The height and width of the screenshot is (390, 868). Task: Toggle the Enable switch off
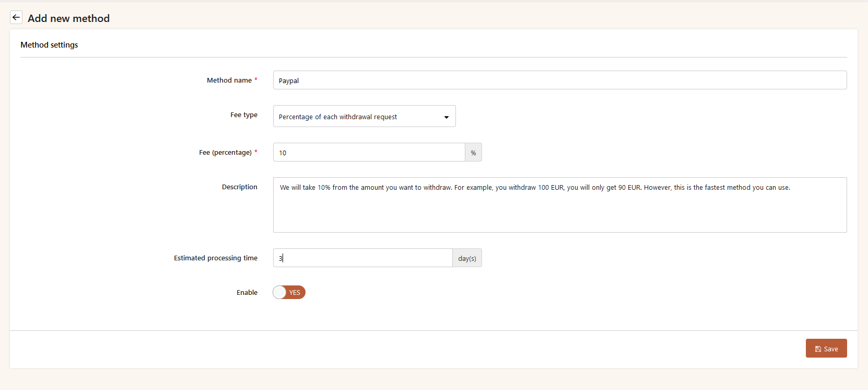[x=289, y=292]
